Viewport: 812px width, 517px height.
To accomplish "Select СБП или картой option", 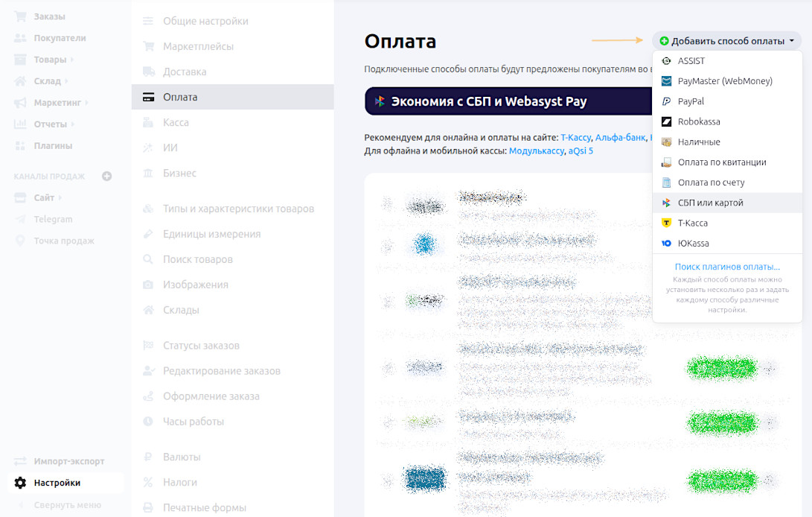I will coord(710,203).
